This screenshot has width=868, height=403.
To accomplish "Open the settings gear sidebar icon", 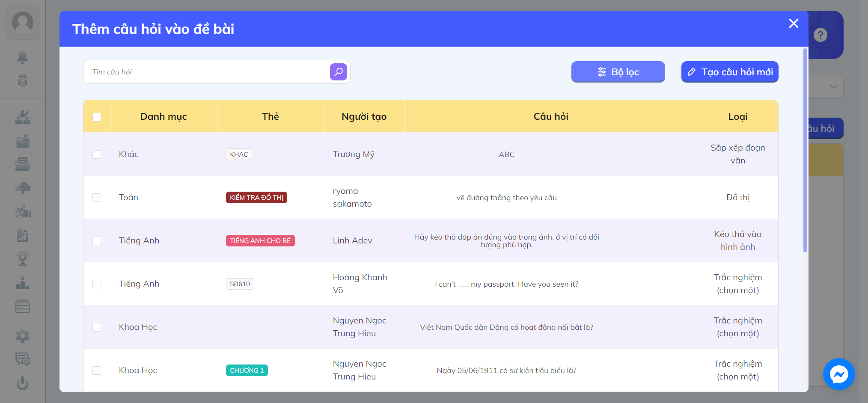I will [x=23, y=336].
